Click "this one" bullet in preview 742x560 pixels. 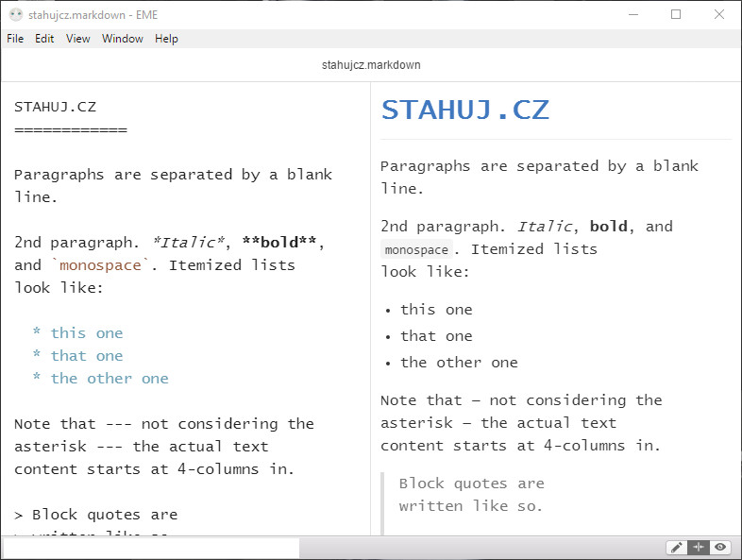436,310
